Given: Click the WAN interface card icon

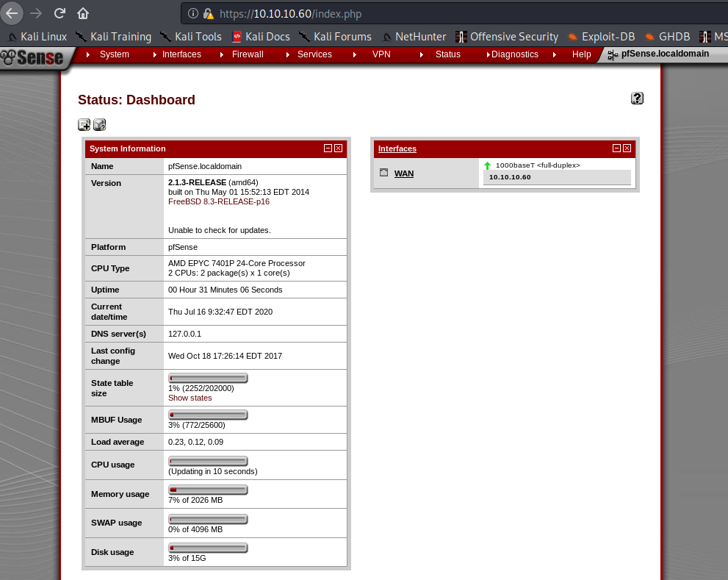Looking at the screenshot, I should coord(383,173).
